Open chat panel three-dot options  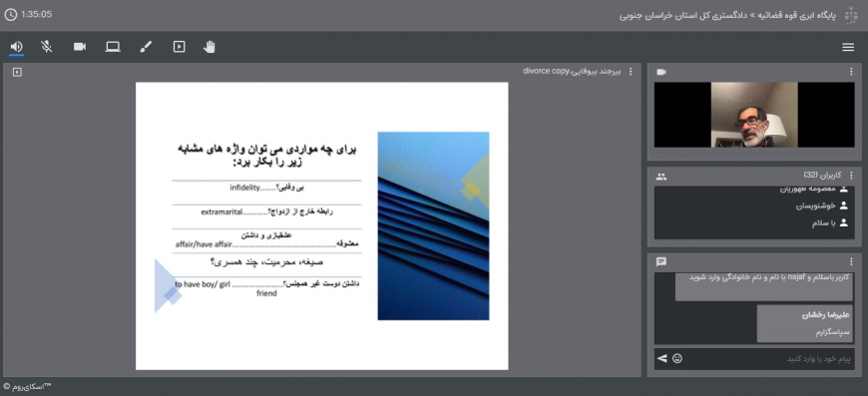pos(851,261)
